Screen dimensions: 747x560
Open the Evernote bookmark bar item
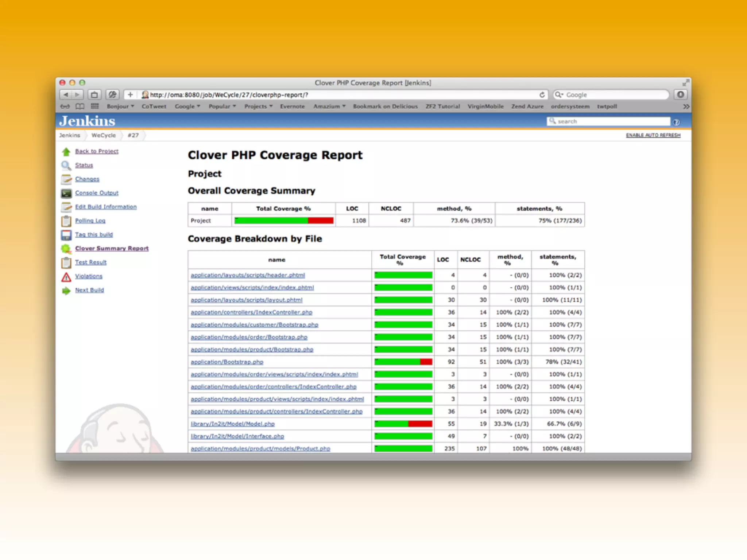(x=292, y=106)
